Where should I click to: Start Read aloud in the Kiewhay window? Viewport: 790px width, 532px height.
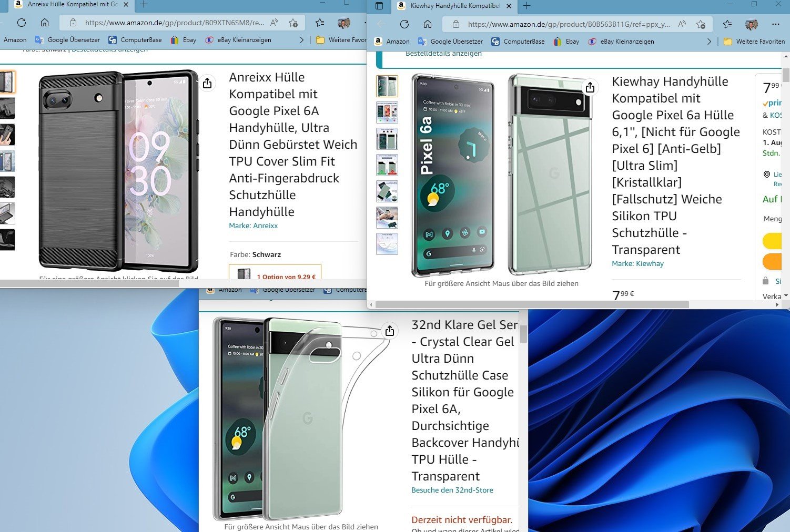(682, 24)
